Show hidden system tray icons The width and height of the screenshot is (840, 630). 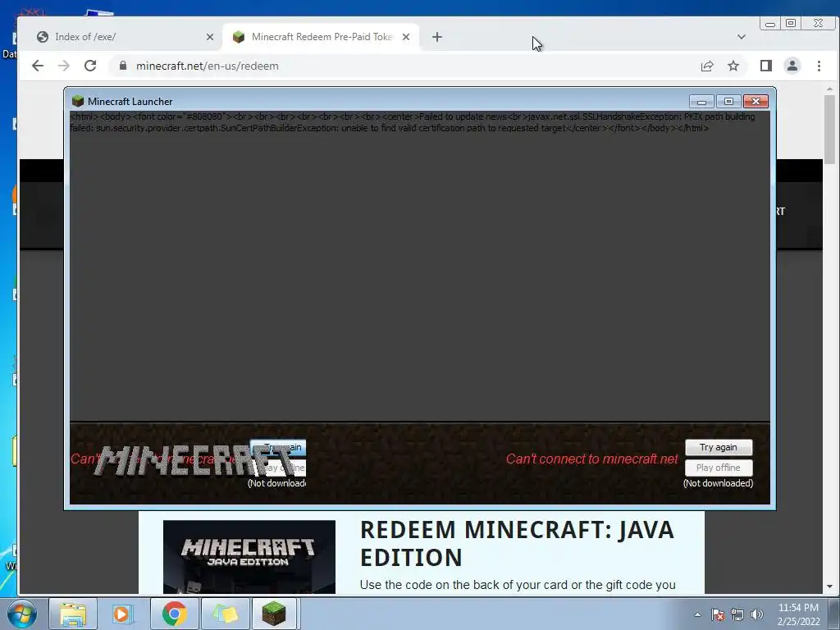pos(697,614)
